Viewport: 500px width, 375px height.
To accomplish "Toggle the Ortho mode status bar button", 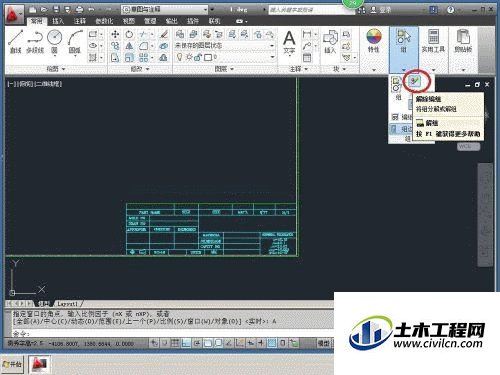I will [x=186, y=343].
